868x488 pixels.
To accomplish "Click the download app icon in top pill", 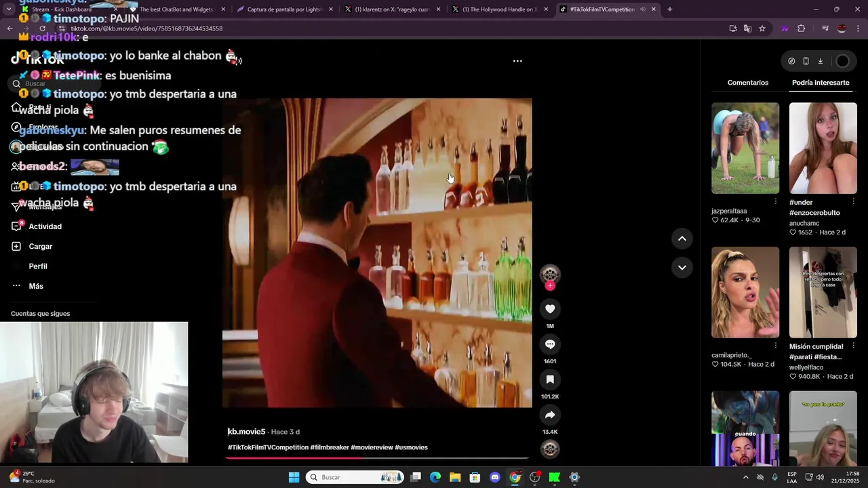I will (820, 61).
